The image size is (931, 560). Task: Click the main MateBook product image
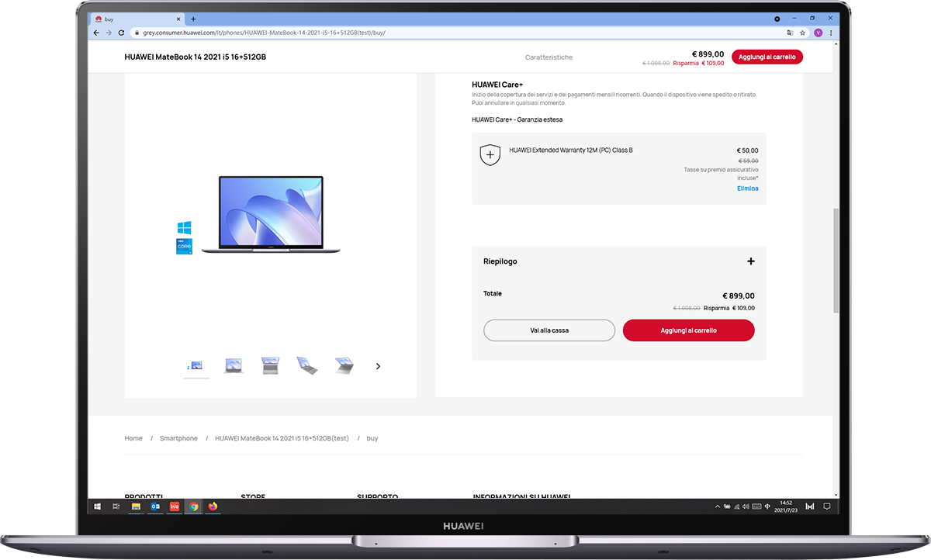click(271, 214)
